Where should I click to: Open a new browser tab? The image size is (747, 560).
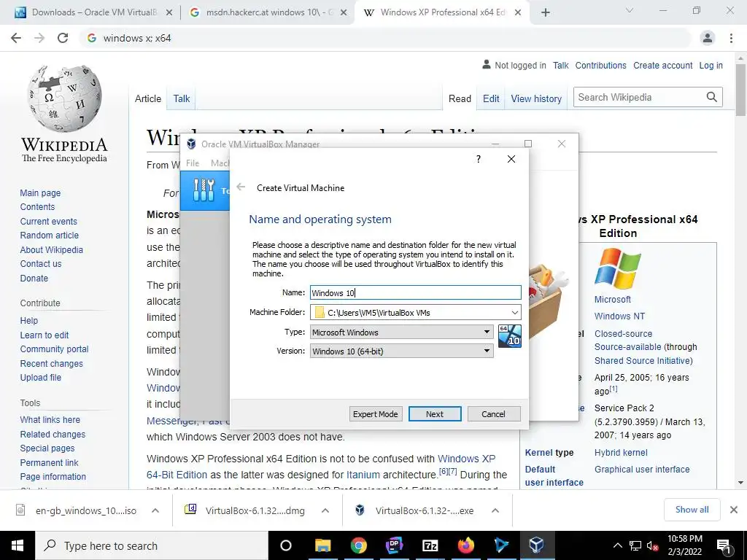click(x=546, y=12)
